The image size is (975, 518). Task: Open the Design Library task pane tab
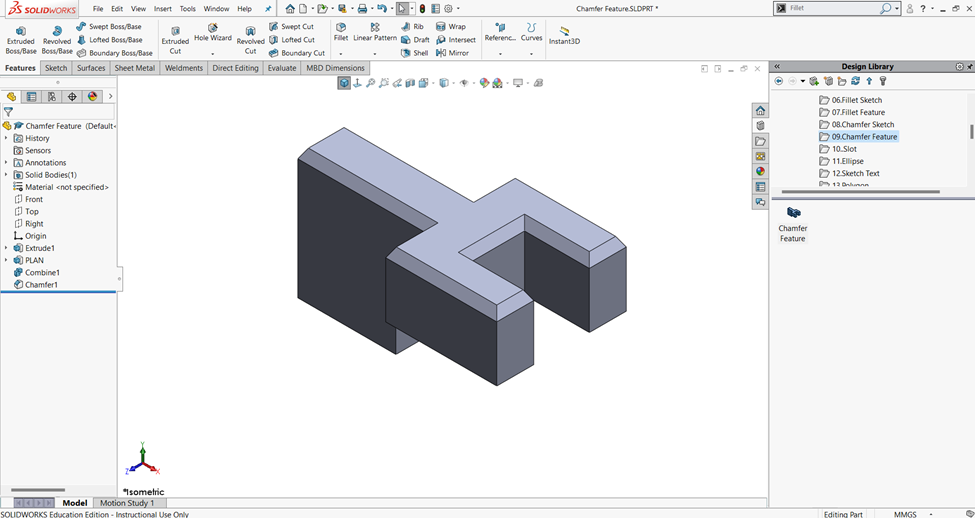760,126
